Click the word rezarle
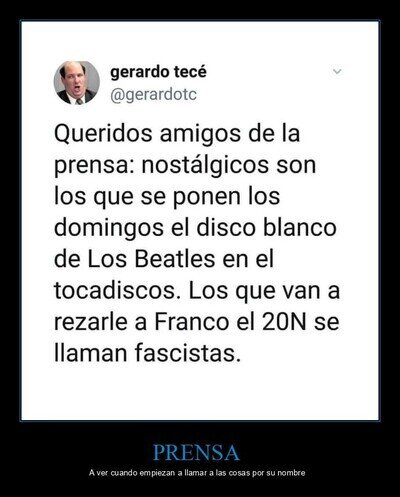The image size is (400, 497). click(91, 322)
